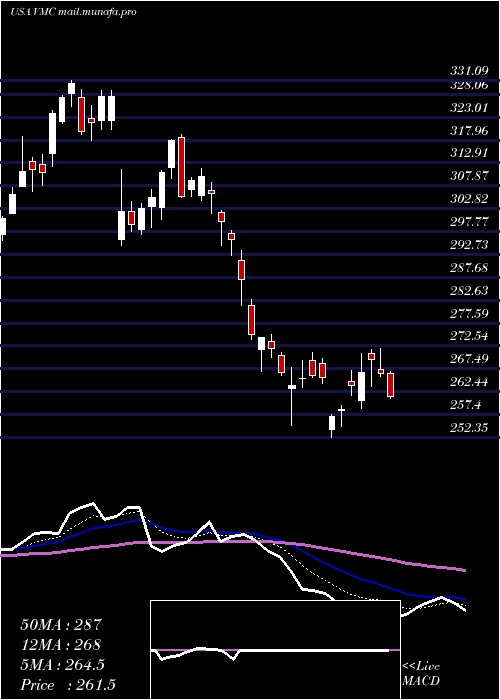
Task: Click the '12MA : 268' readout
Action: [x=60, y=645]
